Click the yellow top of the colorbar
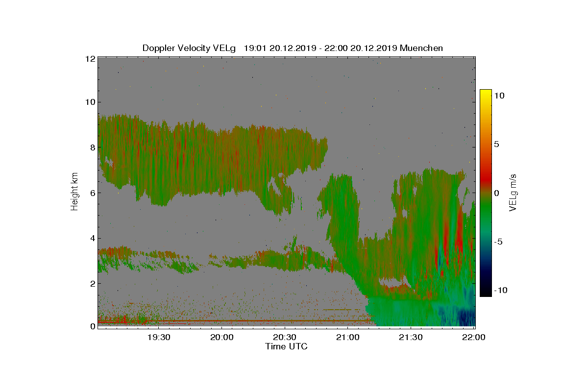588x392 pixels. point(486,92)
